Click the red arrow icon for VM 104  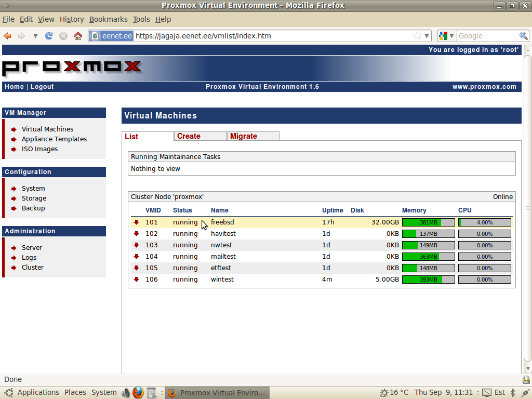coord(137,257)
